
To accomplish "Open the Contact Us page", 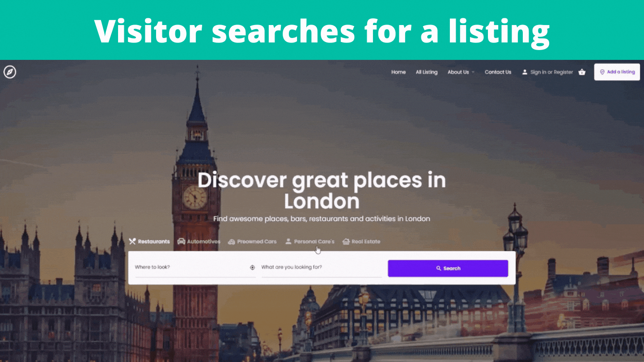I will pos(498,72).
